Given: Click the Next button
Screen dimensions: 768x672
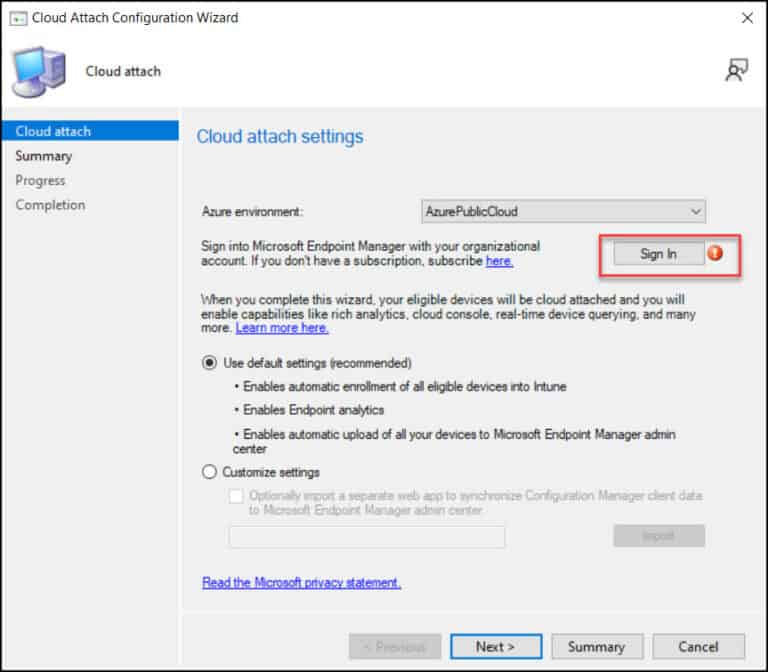Looking at the screenshot, I should coord(496,647).
